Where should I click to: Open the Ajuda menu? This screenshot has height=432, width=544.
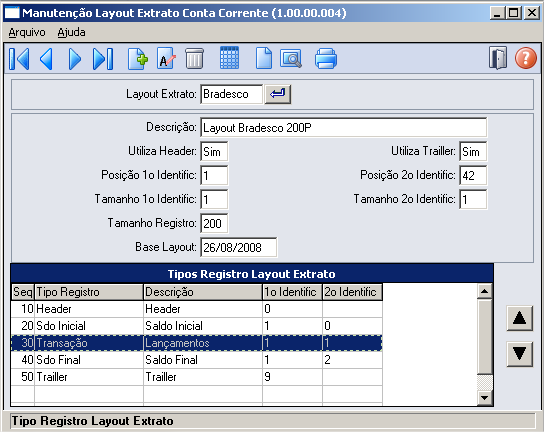coord(71,32)
